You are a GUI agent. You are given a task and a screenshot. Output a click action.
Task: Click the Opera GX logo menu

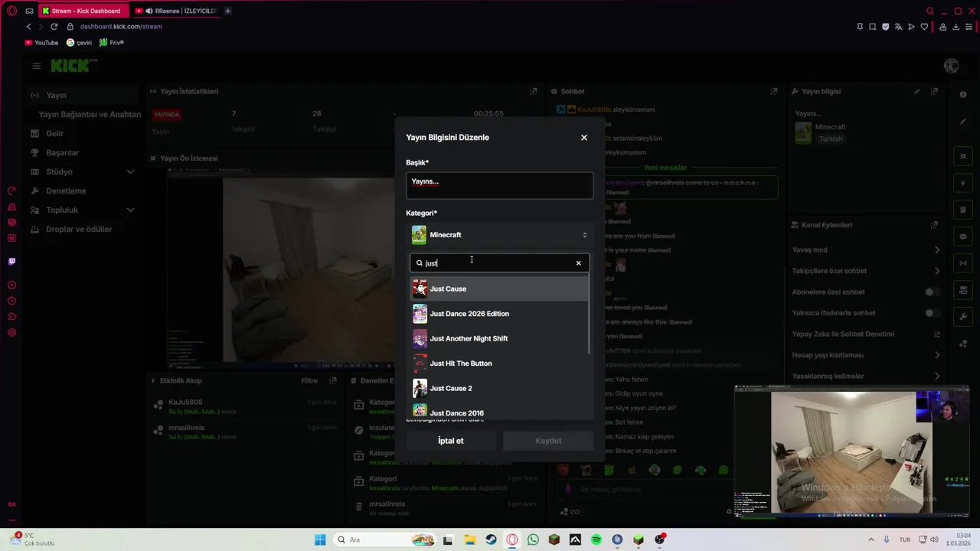11,11
